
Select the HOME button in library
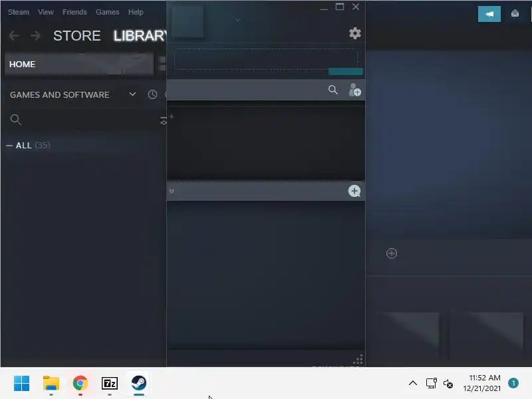79,64
